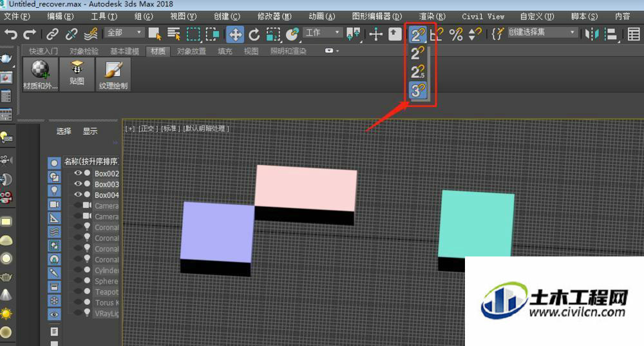Click the Use Pivot Point Center icon
The image size is (644, 346).
(353, 34)
